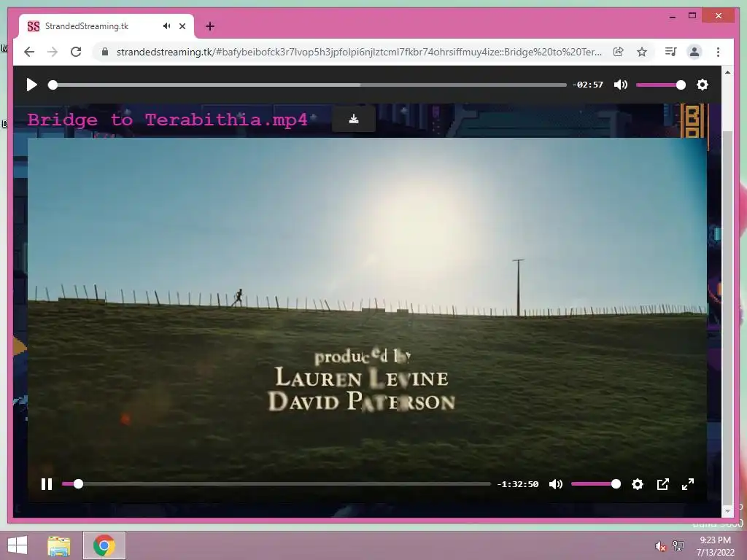
Task: Open settings gear in the top audio player
Action: 703,85
